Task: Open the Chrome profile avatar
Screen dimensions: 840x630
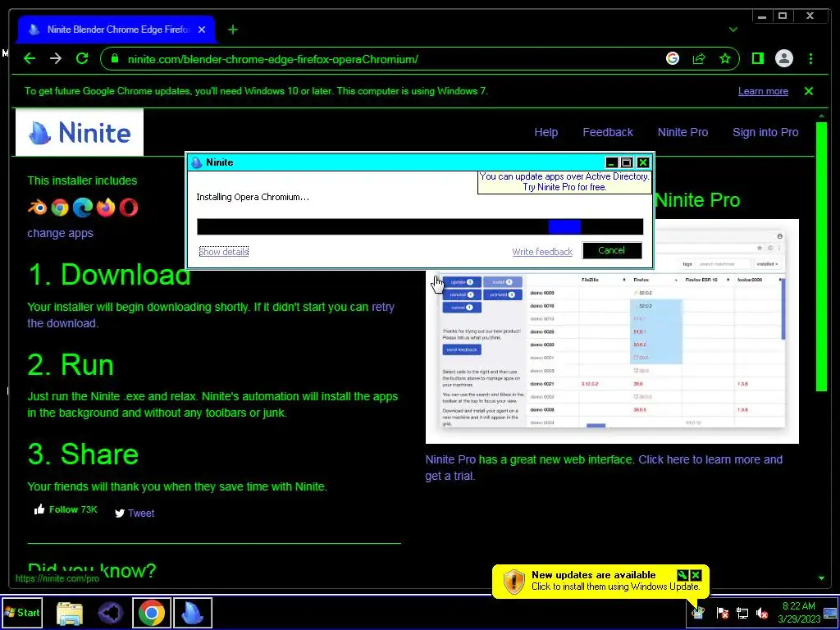Action: [783, 58]
